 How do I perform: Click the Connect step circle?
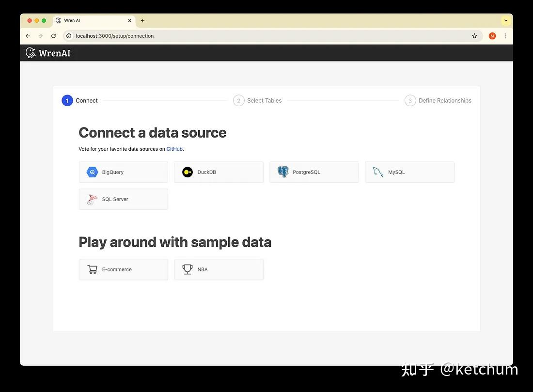coord(67,100)
